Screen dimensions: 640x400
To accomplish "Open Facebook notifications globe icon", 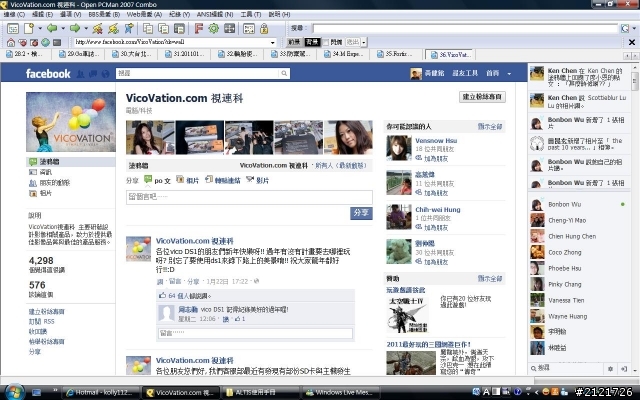I will point(106,74).
